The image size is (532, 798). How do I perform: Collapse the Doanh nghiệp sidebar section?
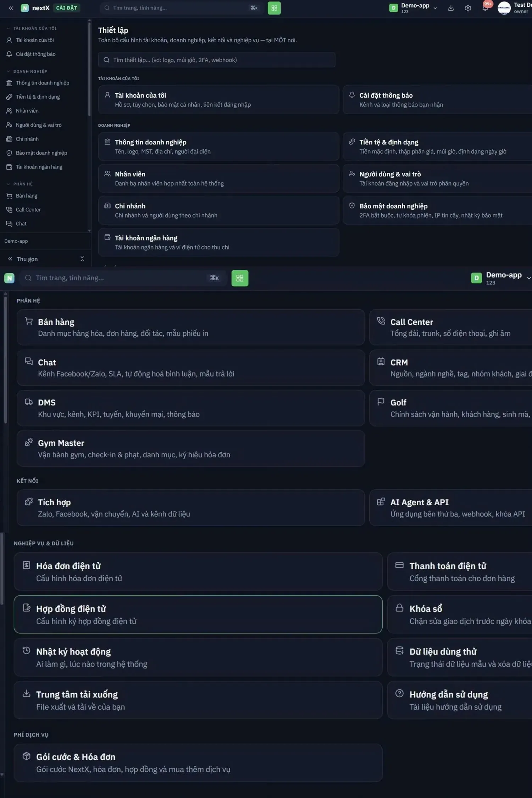coord(27,71)
